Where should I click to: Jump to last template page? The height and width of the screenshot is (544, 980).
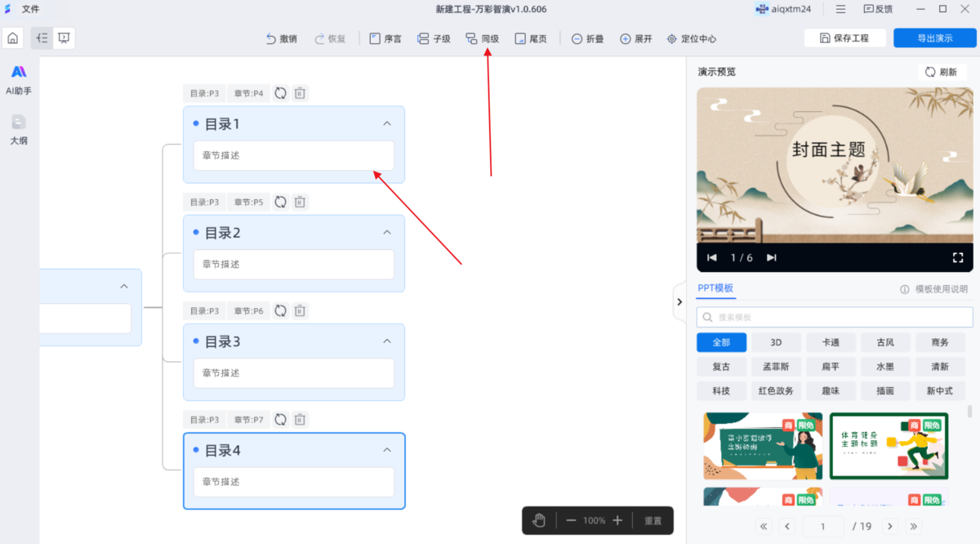pos(914,526)
